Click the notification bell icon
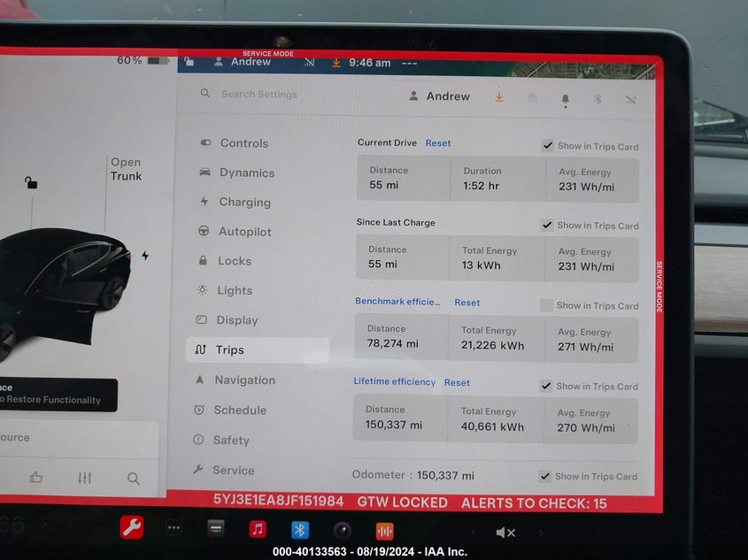This screenshot has height=560, width=748. coord(565,99)
